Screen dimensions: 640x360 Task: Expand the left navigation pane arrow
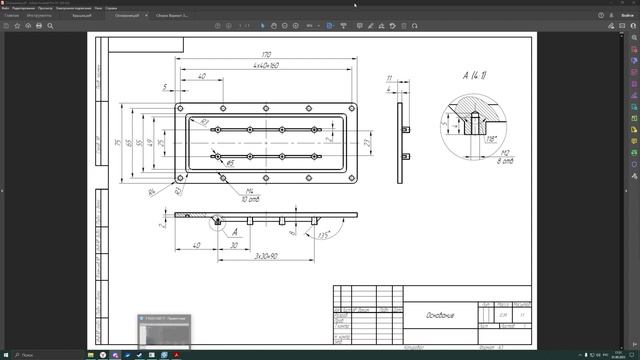2,191
